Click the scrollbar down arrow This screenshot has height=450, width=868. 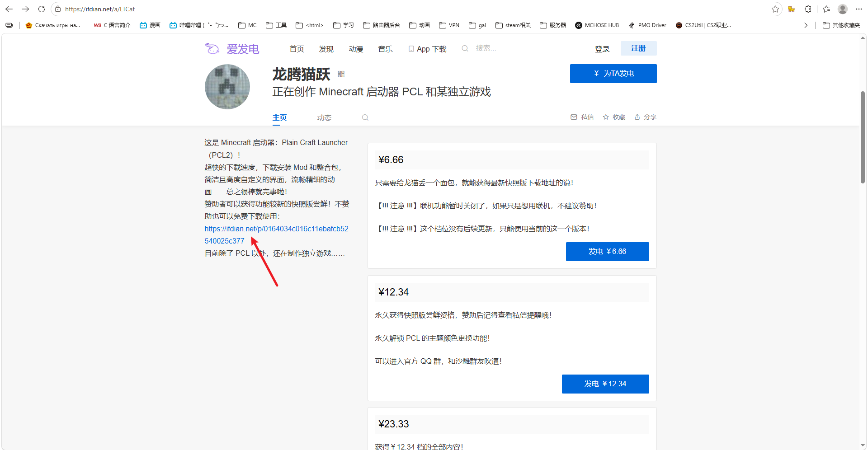tap(863, 445)
